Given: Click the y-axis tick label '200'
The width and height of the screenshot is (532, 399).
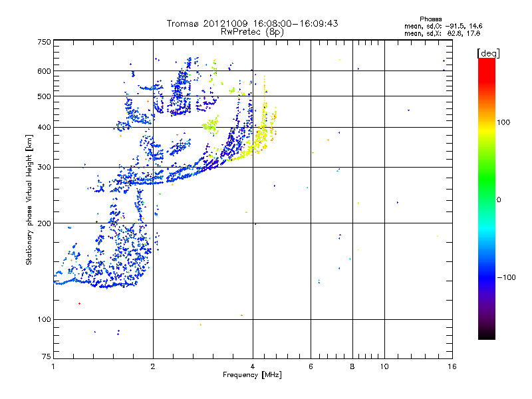Looking at the screenshot, I should [44, 223].
